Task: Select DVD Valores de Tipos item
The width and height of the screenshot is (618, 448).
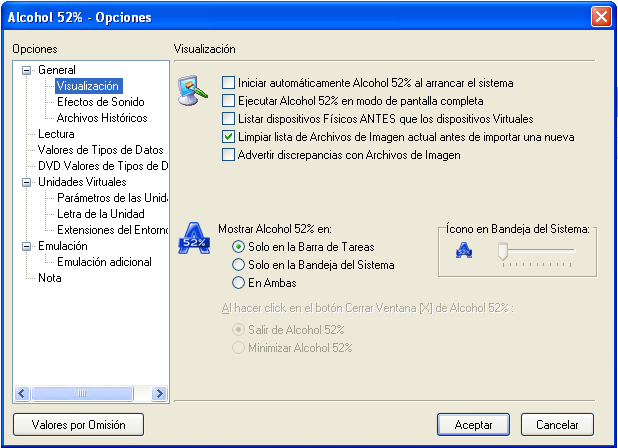Action: (x=103, y=166)
